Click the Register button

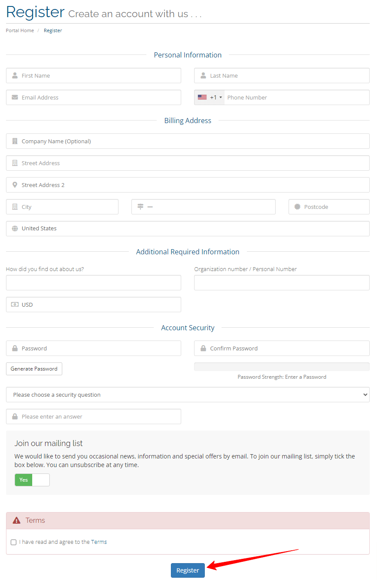tap(188, 570)
